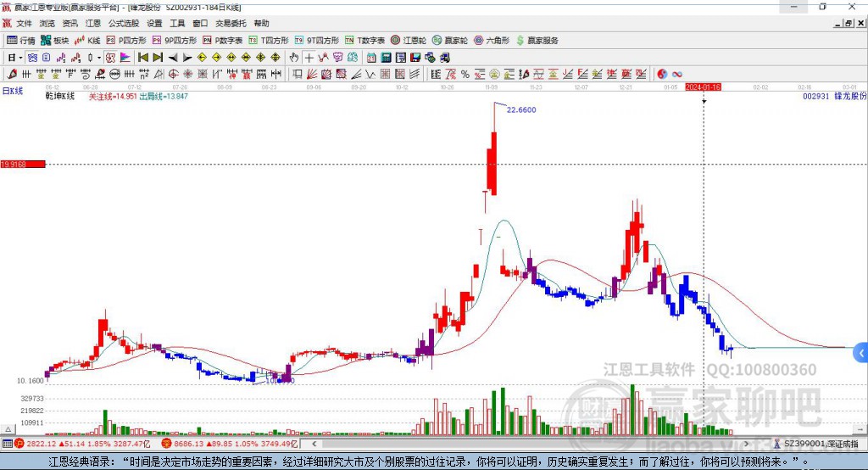Switch to the K线 chart view
868x470 pixels.
(87, 41)
